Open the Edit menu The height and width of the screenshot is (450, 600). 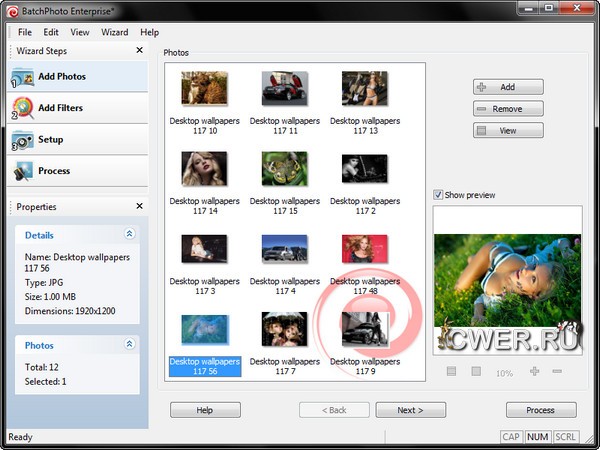[x=51, y=32]
